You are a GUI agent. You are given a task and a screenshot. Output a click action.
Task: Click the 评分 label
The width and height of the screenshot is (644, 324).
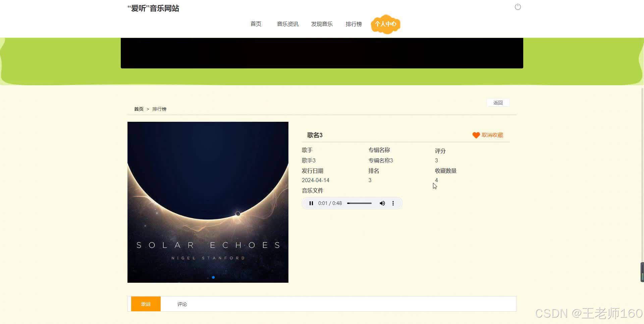click(440, 151)
